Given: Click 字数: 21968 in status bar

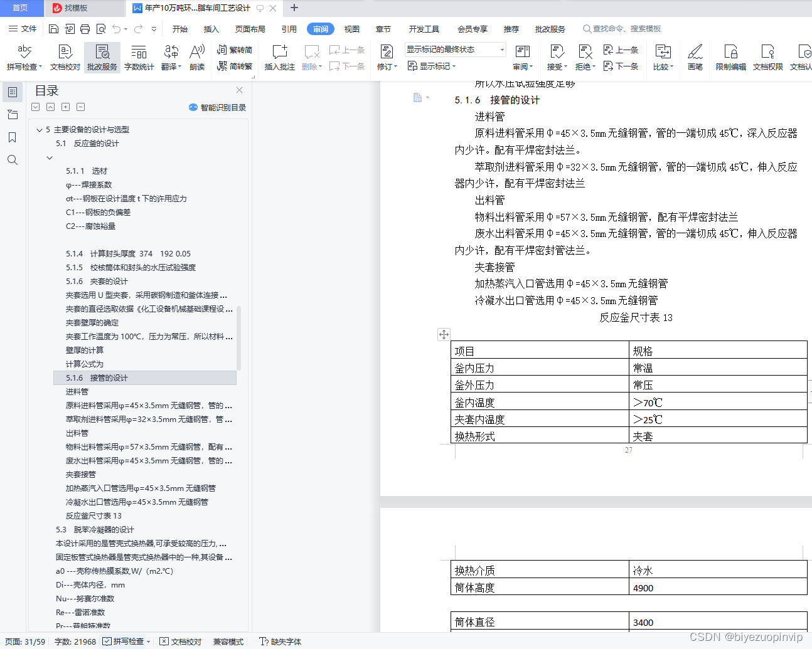Looking at the screenshot, I should click(x=75, y=641).
